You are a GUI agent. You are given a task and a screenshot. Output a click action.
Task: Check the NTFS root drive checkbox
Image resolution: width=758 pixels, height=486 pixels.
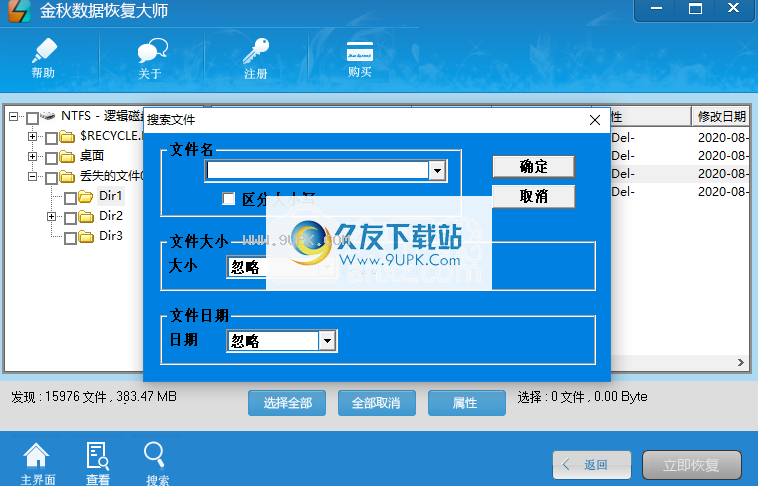(32, 118)
